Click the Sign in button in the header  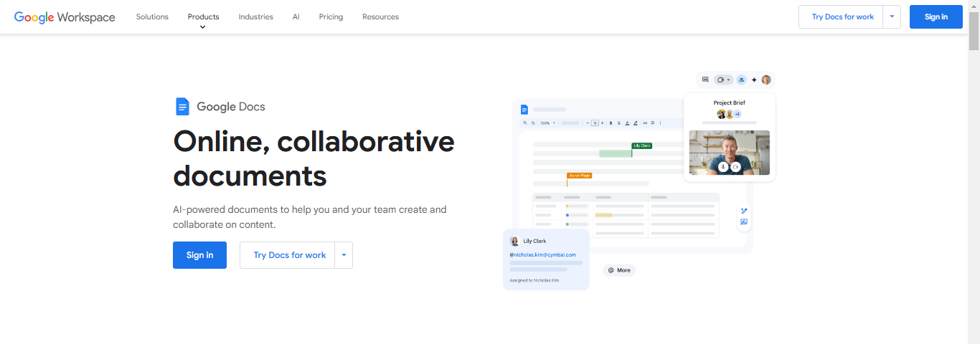pyautogui.click(x=936, y=16)
